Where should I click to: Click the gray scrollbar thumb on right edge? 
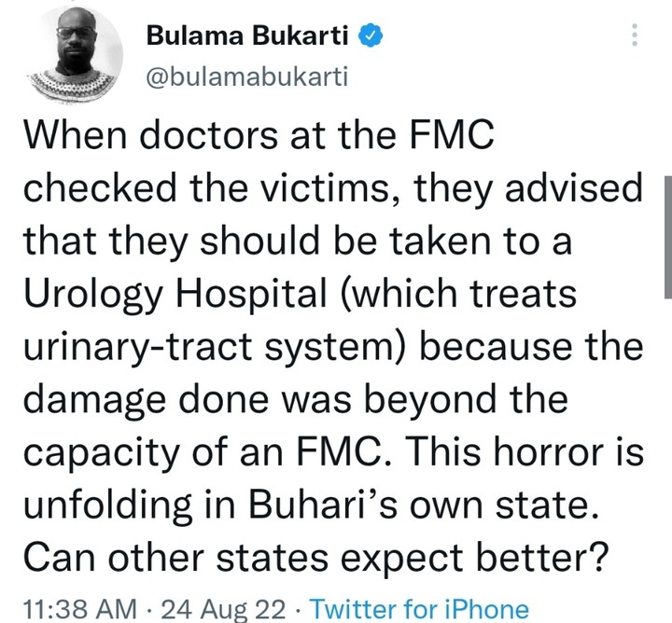tap(668, 237)
